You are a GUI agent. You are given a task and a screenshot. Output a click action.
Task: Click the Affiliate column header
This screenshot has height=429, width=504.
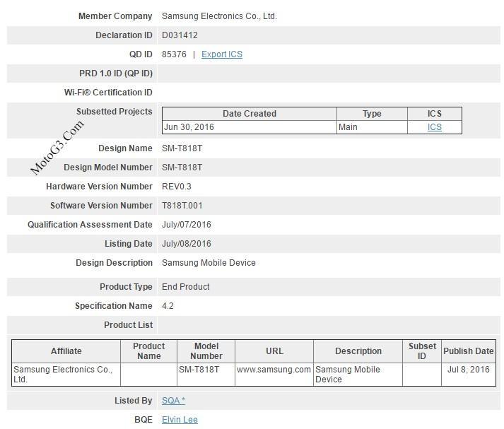point(66,351)
